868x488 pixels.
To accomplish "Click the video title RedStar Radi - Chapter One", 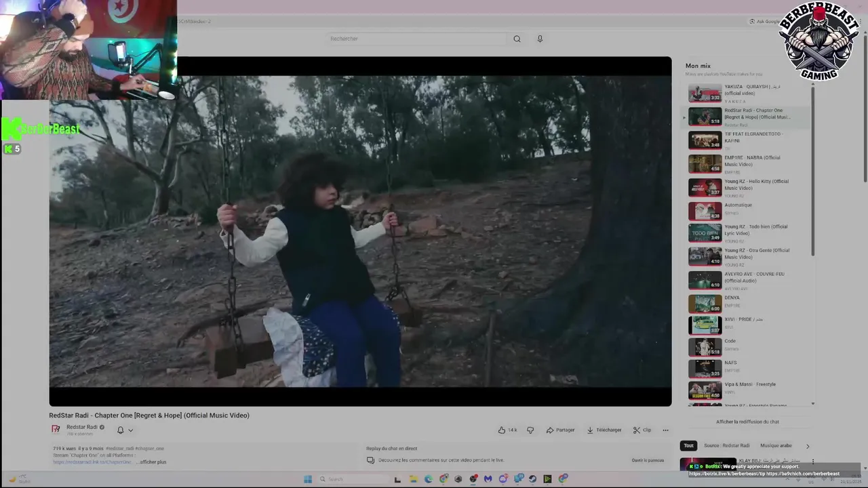I will pos(149,415).
